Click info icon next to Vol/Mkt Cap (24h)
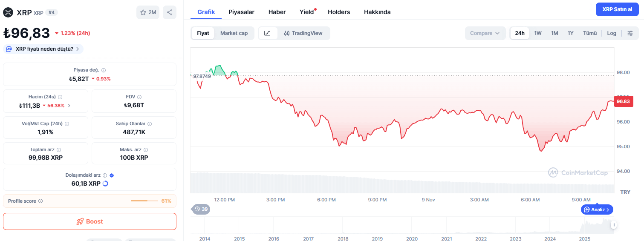644x241 pixels. (x=67, y=124)
